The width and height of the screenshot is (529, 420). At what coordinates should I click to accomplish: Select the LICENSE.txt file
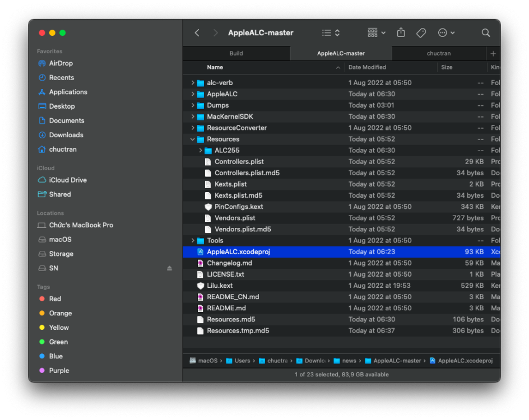pyautogui.click(x=341, y=274)
